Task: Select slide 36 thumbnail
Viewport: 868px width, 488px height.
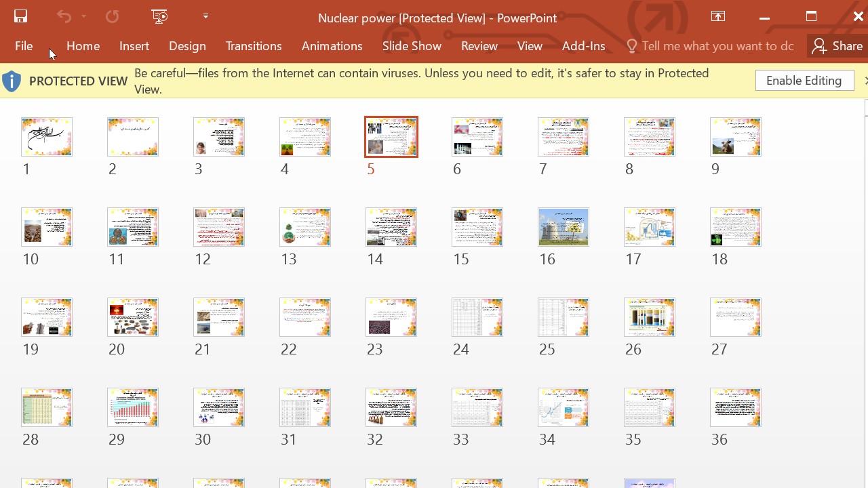Action: pos(736,407)
